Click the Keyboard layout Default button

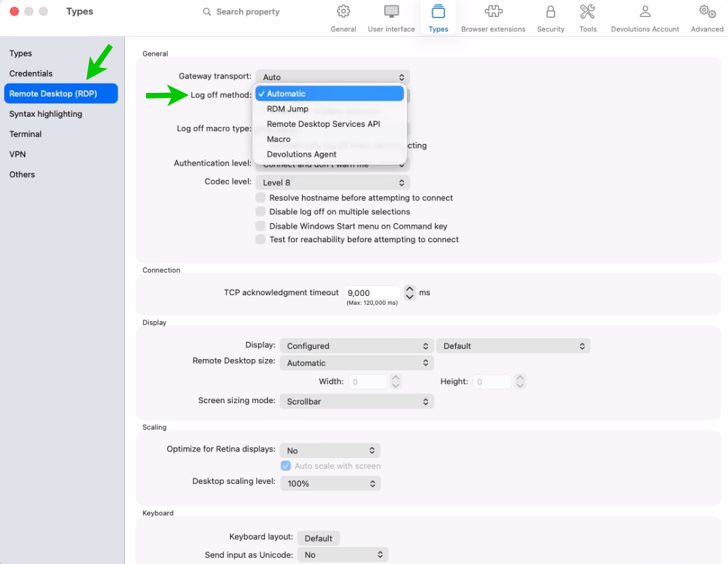[x=318, y=538]
